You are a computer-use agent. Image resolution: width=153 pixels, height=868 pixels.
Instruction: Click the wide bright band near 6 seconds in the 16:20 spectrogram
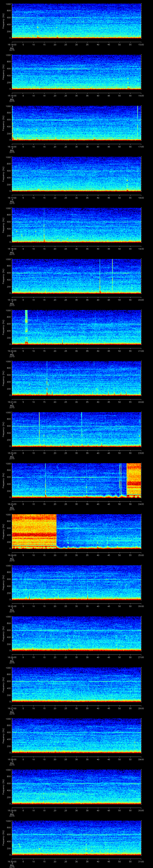tap(26, 327)
